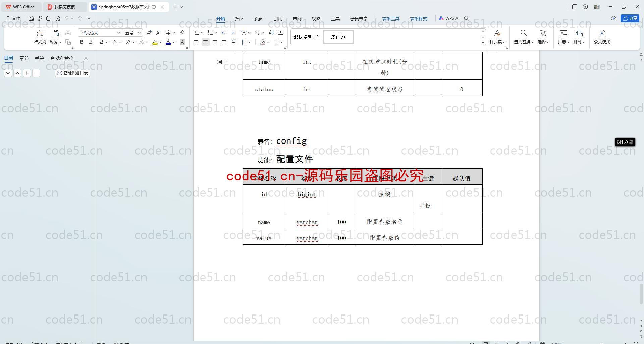
Task: Select the 默认段落字体 style
Action: coord(307,37)
